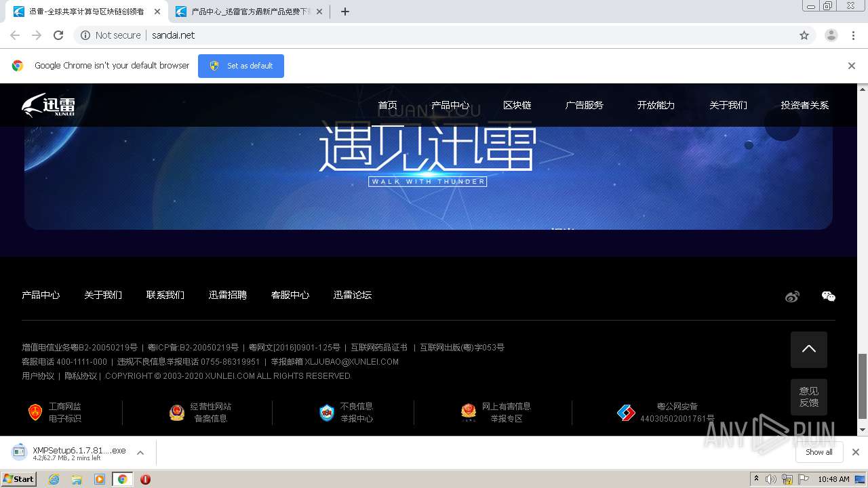Image resolution: width=868 pixels, height=488 pixels.
Task: Open 广告服务 in header navigation
Action: [x=585, y=105]
